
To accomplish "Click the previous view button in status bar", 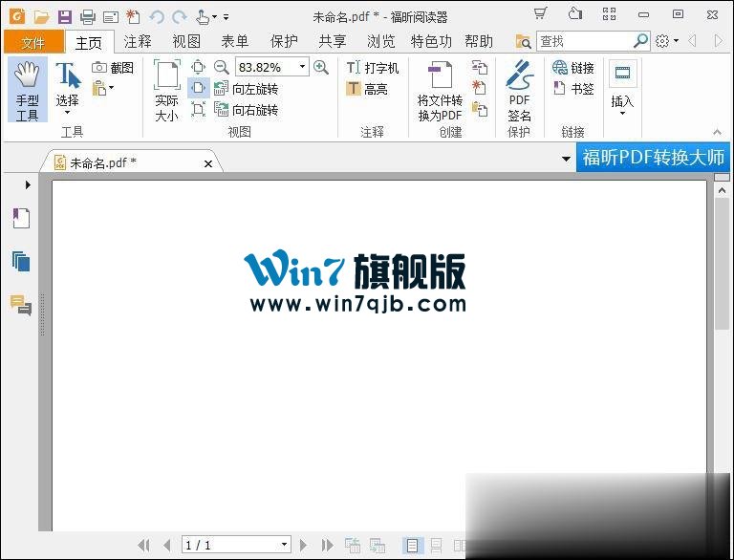I will 353,546.
